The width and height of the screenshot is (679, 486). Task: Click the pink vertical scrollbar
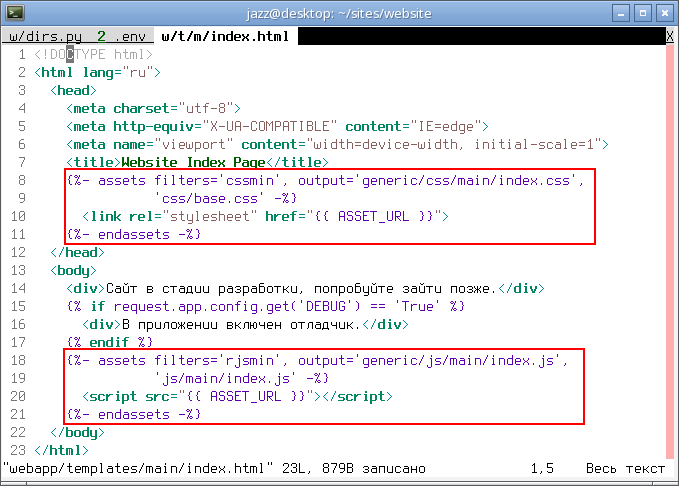point(670,251)
